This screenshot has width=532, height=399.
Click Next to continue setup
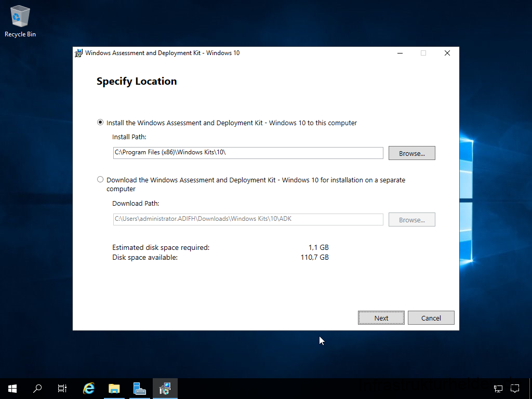click(x=381, y=318)
